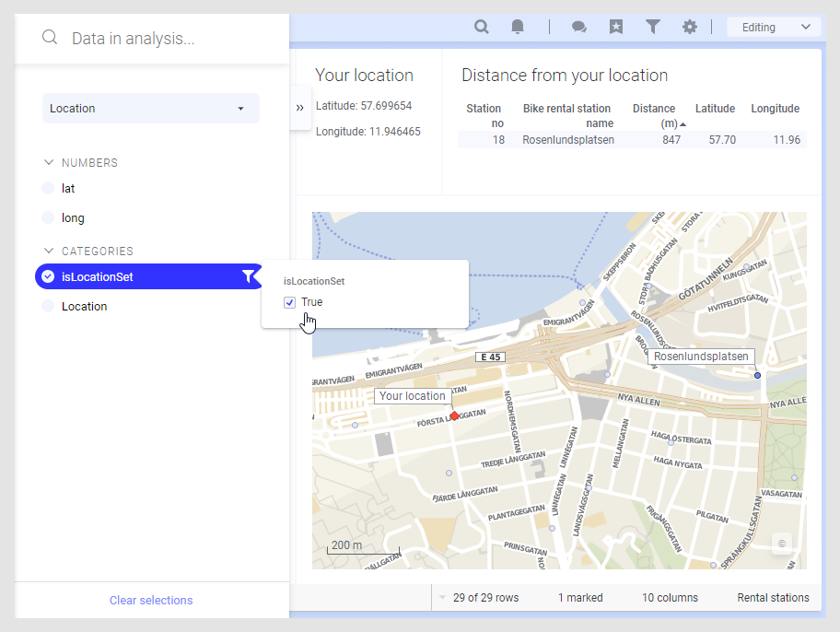Open the notifications bell
The width and height of the screenshot is (840, 632).
coord(518,27)
